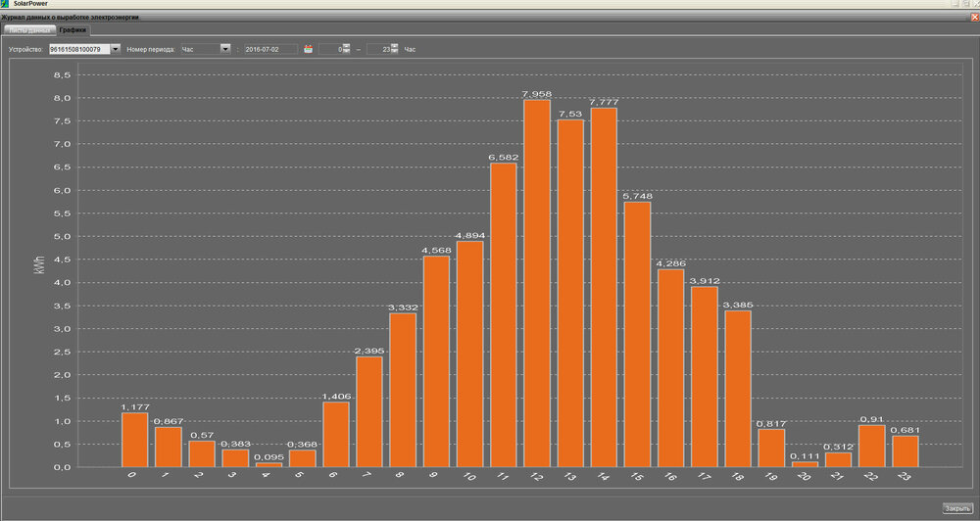980x521 pixels.
Task: Click the 7,777 value label
Action: [604, 102]
